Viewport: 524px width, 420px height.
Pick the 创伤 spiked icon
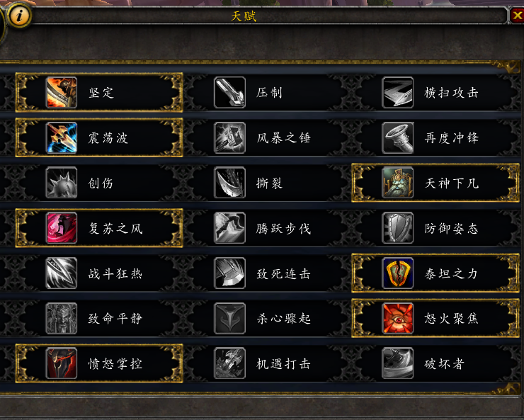(62, 183)
